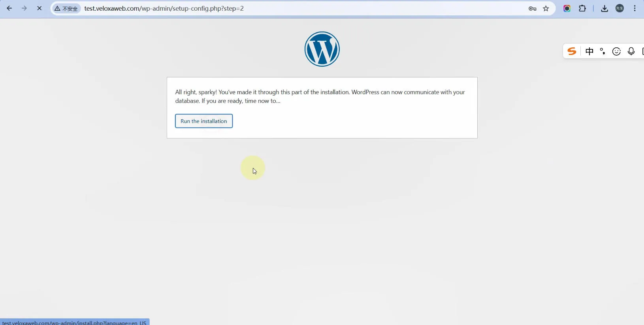Click the cut-off icon right of microphone
644x325 pixels.
[x=642, y=51]
